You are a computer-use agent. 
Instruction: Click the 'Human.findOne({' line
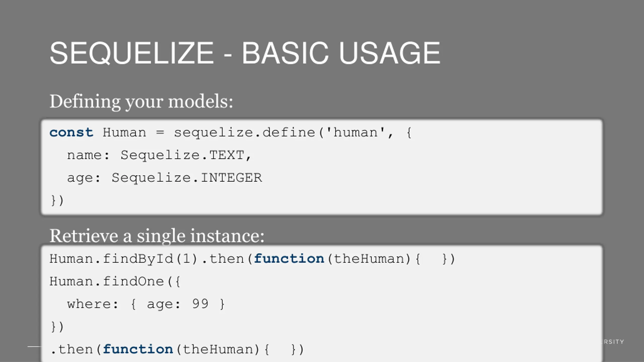[115, 281]
